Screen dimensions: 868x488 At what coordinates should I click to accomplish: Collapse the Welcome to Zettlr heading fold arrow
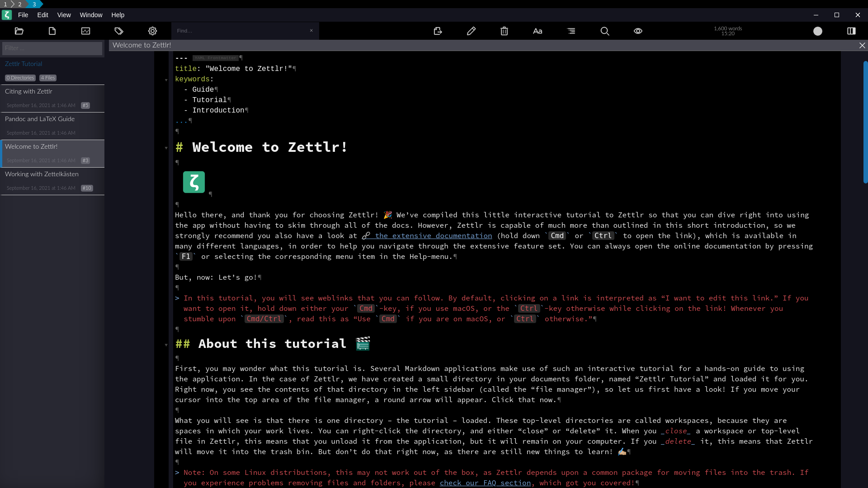pyautogui.click(x=166, y=148)
